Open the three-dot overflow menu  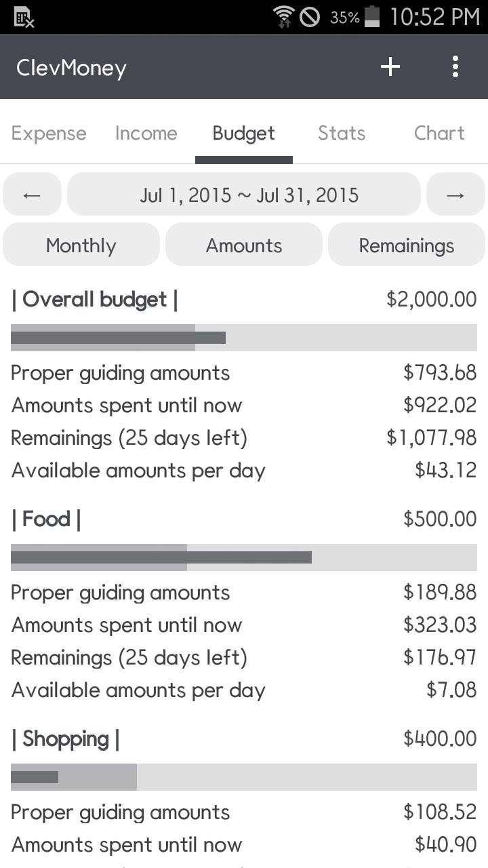pos(455,66)
